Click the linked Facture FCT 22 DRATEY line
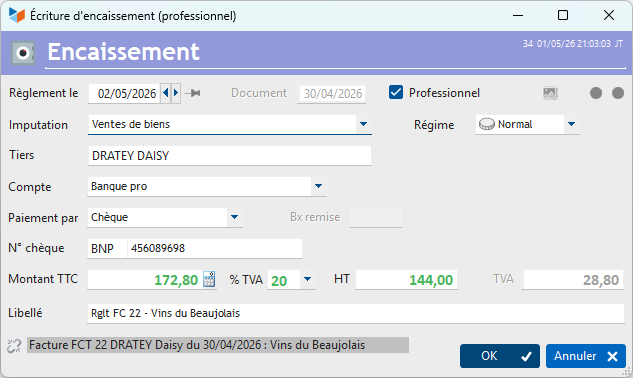The height and width of the screenshot is (378, 633). click(218, 345)
